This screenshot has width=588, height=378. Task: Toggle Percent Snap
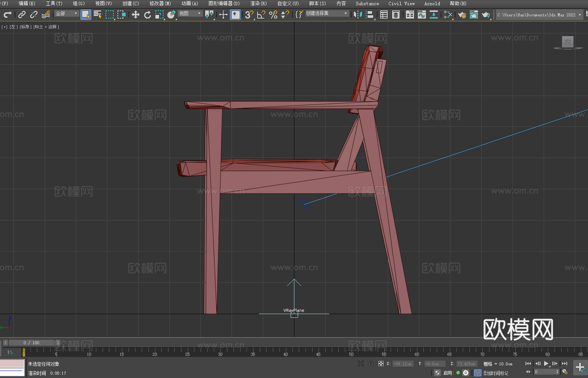[x=273, y=14]
